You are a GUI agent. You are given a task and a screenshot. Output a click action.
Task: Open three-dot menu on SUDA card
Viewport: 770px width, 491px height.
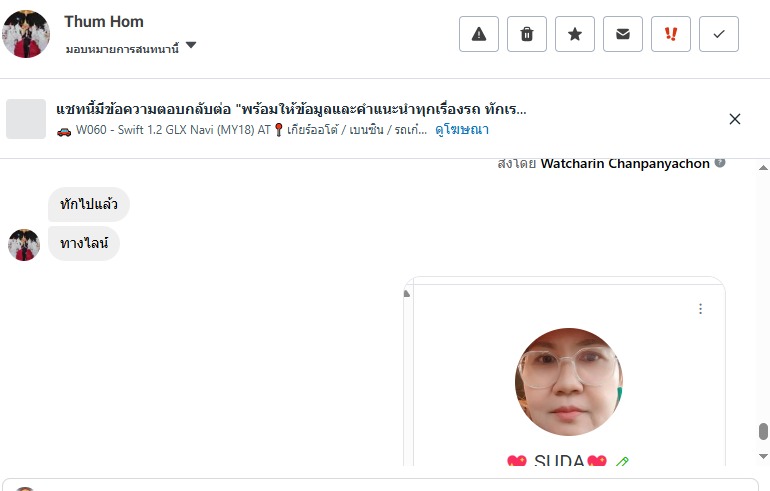(700, 309)
